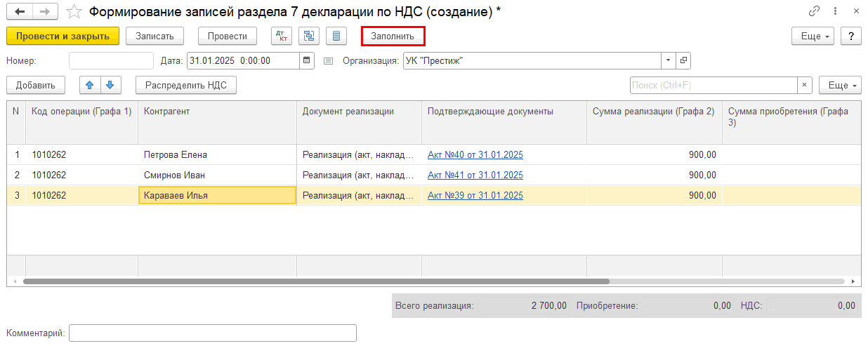Open help with the question mark button
The width and height of the screenshot is (868, 346).
[x=850, y=36]
